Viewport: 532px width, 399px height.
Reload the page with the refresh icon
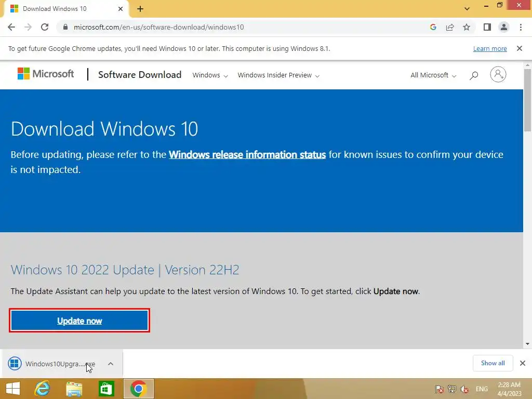point(45,27)
